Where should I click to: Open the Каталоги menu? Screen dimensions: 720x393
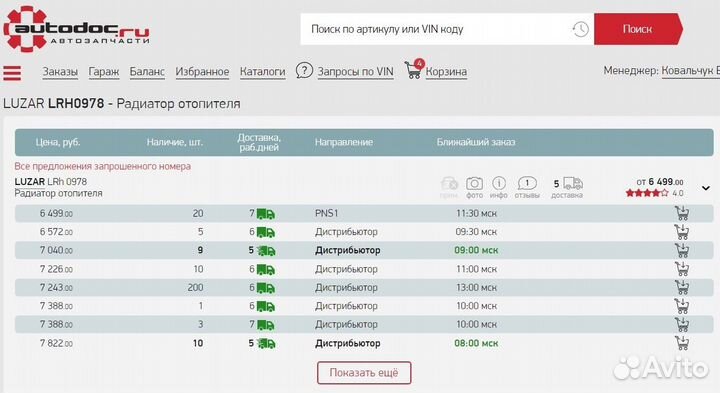(x=263, y=72)
